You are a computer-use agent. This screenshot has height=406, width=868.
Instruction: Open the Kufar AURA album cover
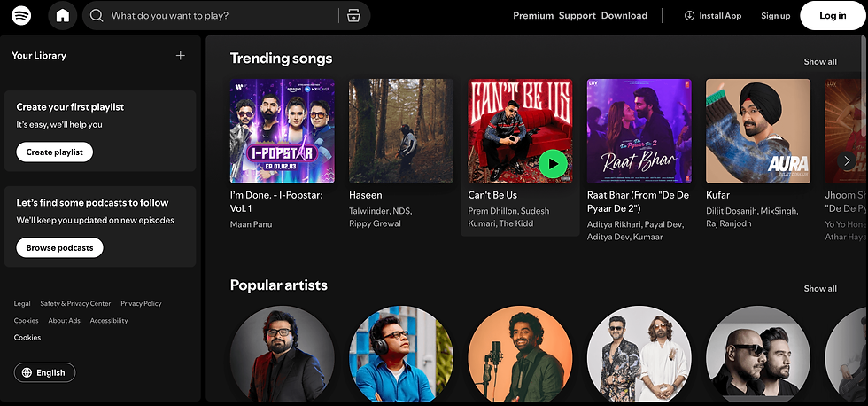(758, 130)
